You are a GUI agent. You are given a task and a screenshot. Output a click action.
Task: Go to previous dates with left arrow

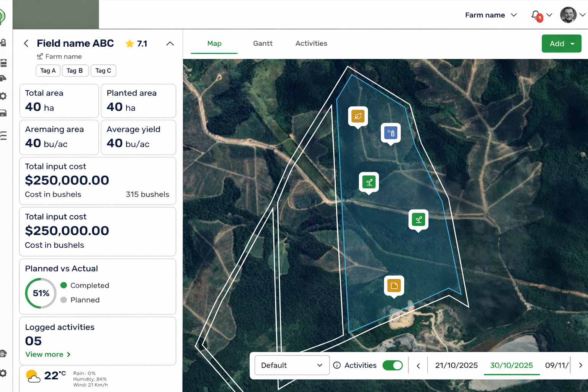418,366
